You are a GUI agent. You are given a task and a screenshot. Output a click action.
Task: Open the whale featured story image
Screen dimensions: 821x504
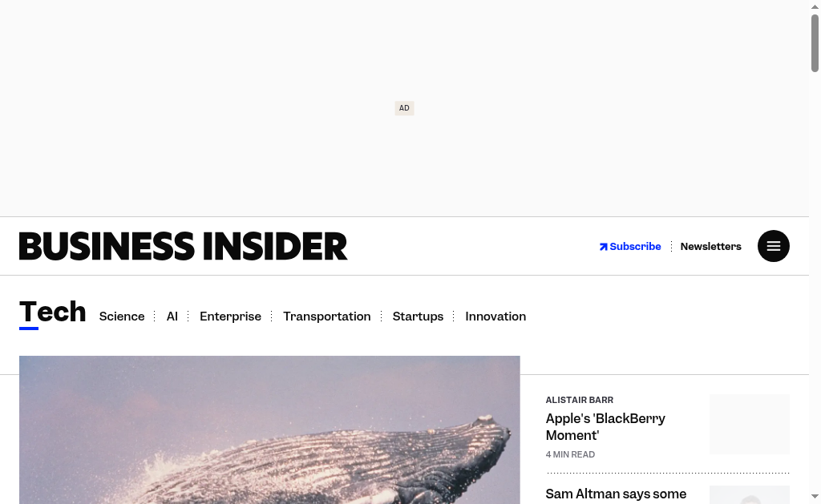tap(269, 429)
